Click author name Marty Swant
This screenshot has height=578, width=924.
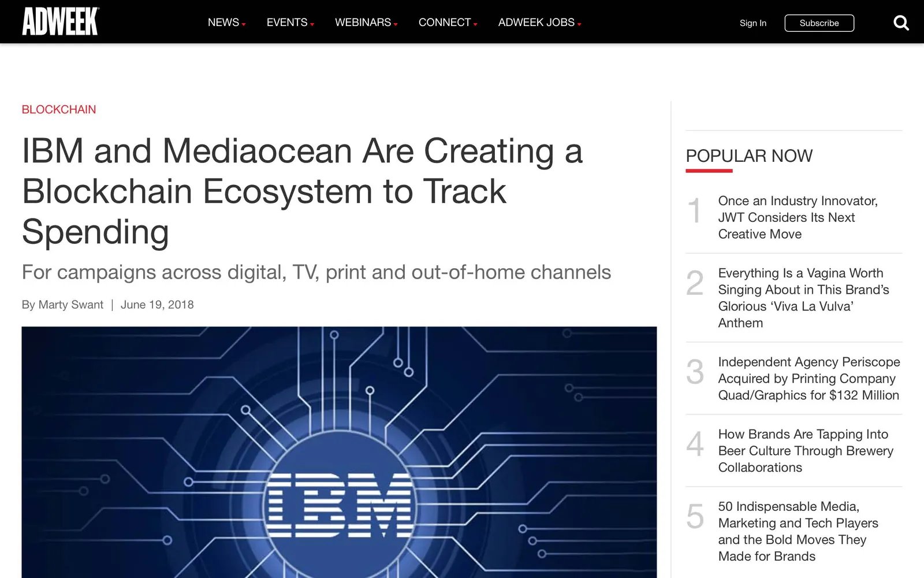(x=70, y=305)
